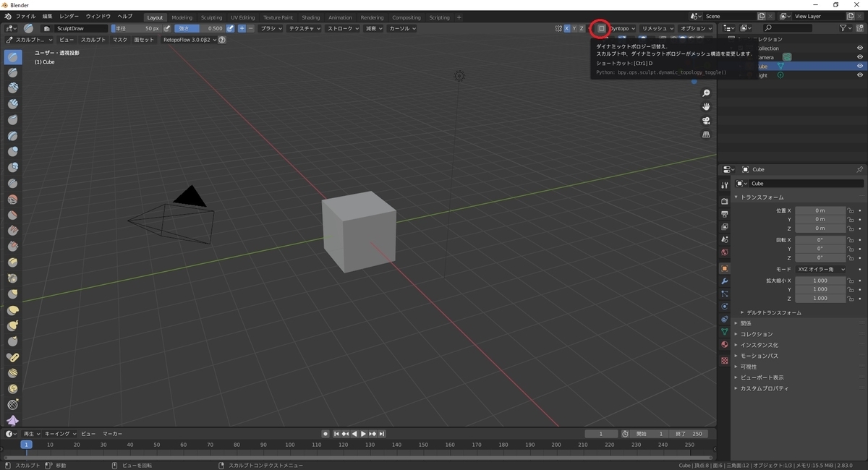The height and width of the screenshot is (470, 868).
Task: Enable Y axis symmetry
Action: coord(574,28)
